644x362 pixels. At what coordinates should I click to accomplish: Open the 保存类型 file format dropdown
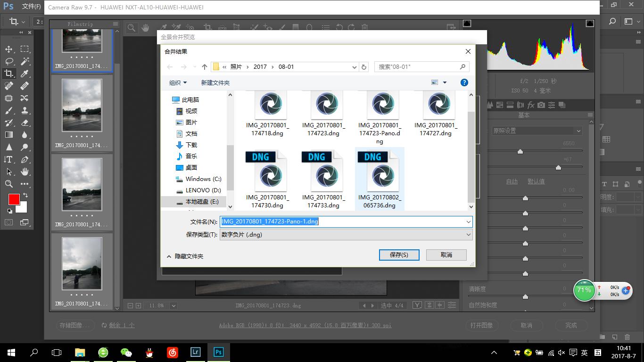click(346, 234)
